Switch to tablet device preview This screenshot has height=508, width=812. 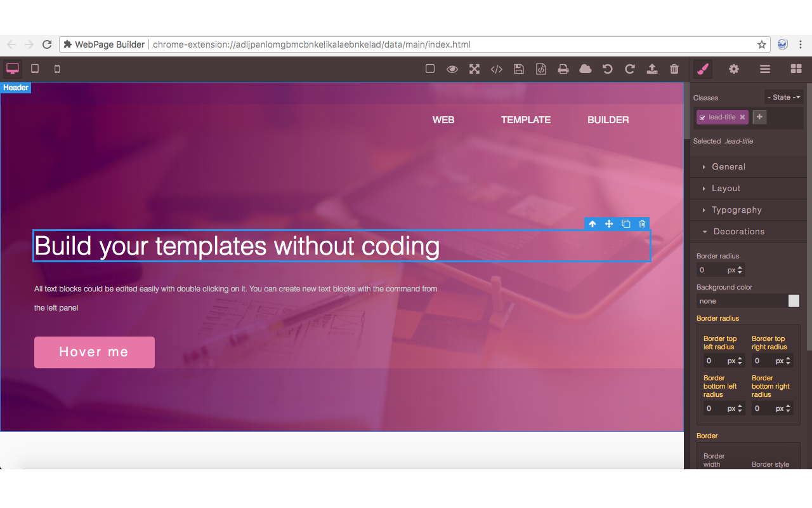coord(35,69)
